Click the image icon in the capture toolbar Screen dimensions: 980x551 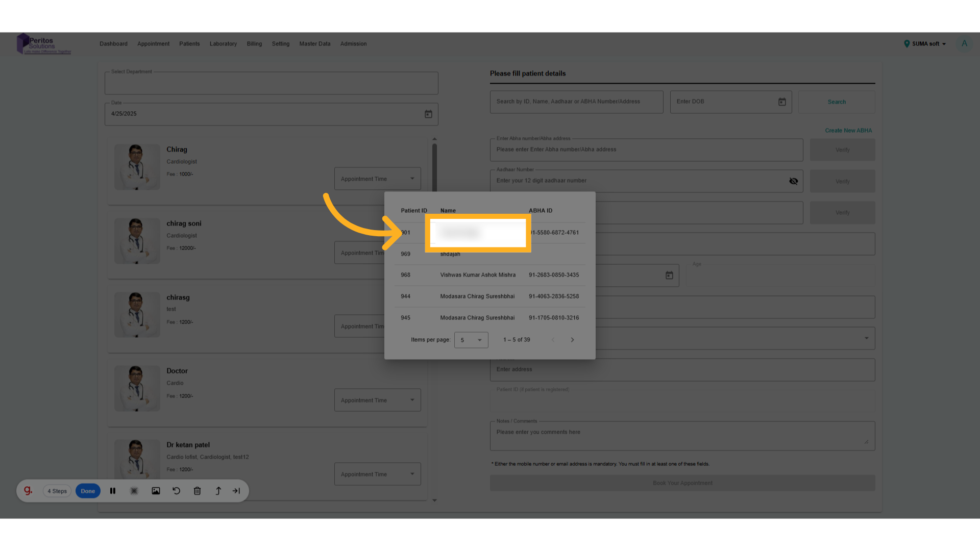(x=156, y=491)
